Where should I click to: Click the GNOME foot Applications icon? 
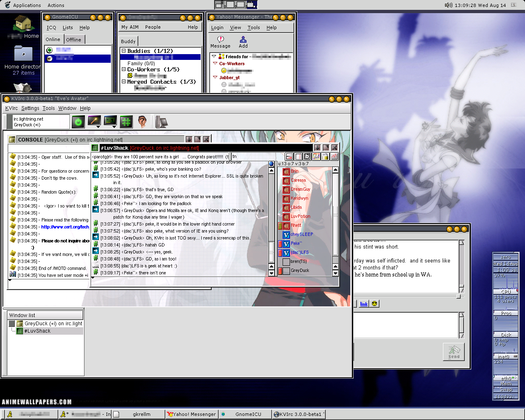7,5
